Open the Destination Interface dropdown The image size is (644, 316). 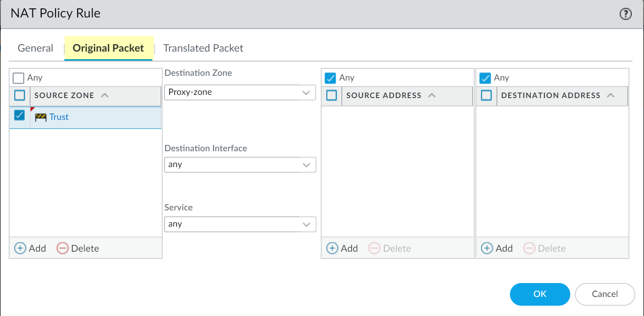pos(306,165)
